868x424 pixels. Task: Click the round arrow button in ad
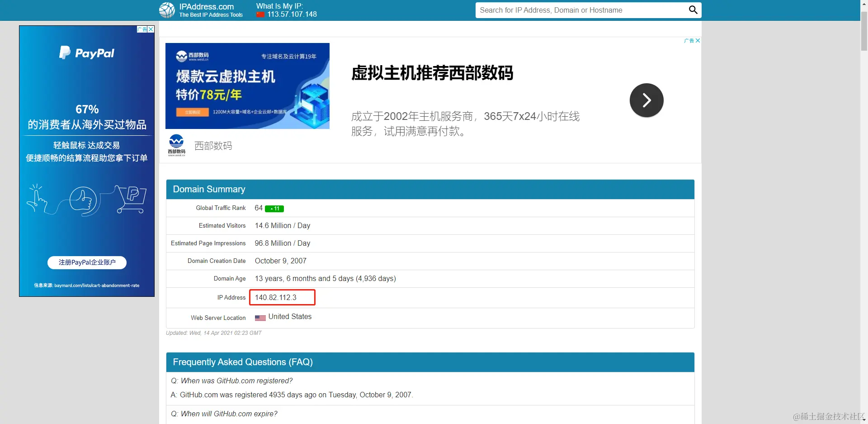646,100
